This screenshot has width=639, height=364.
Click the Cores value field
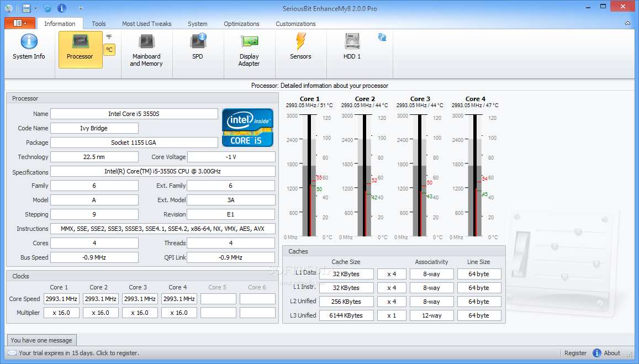click(94, 243)
